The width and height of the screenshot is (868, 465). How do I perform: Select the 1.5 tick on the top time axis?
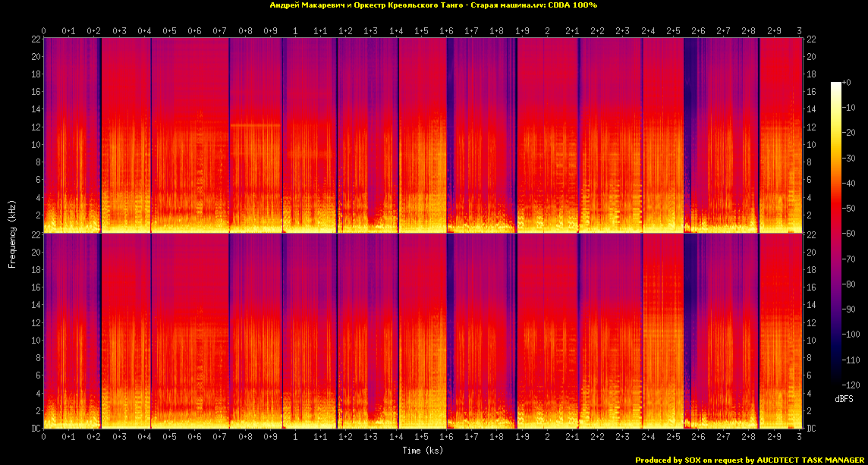(x=421, y=31)
